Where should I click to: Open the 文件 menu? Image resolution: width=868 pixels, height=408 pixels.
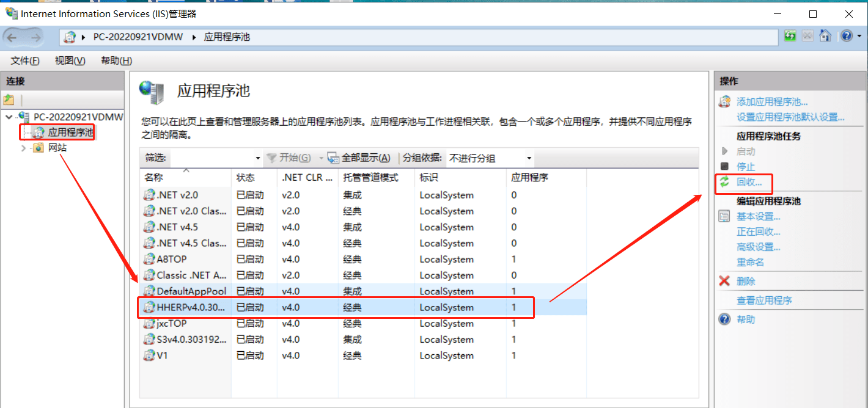pos(25,60)
